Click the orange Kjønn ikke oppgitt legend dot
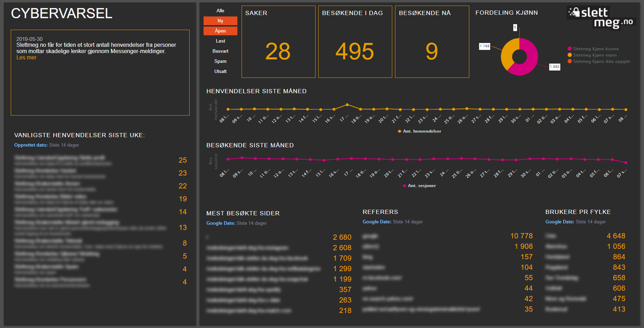 (x=570, y=61)
